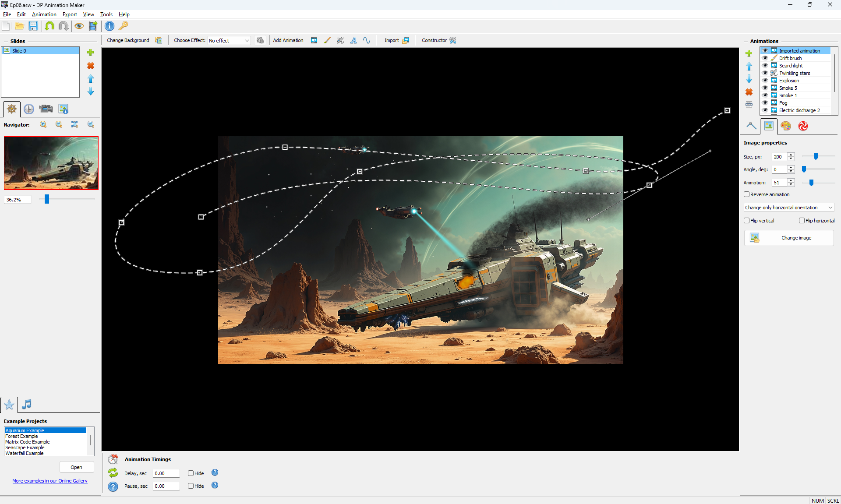The height and width of the screenshot is (504, 841).
Task: Zoom in using Navigator magnifier icon
Action: [43, 124]
